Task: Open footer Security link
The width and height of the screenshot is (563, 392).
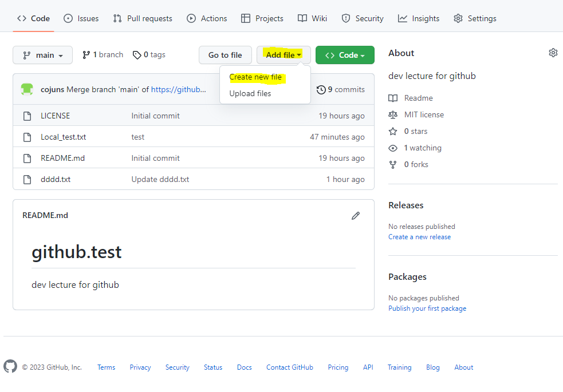Action: (x=178, y=367)
